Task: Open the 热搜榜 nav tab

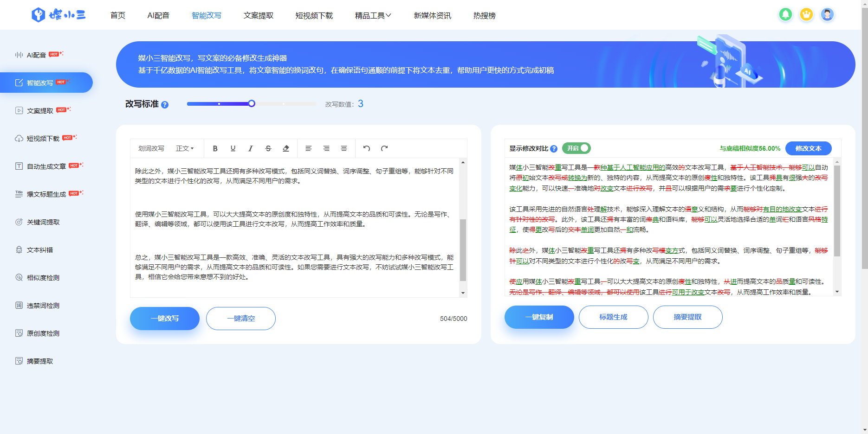Action: (485, 15)
